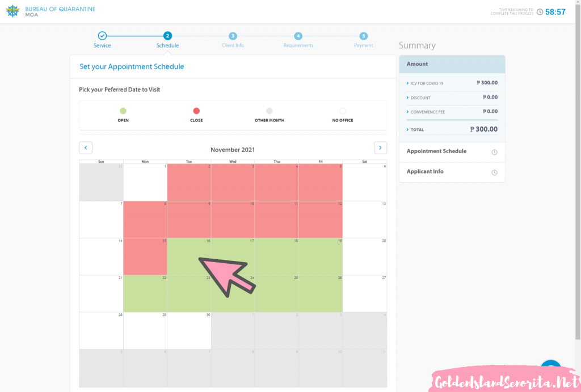Pick November 17 on calendar

pos(233,256)
